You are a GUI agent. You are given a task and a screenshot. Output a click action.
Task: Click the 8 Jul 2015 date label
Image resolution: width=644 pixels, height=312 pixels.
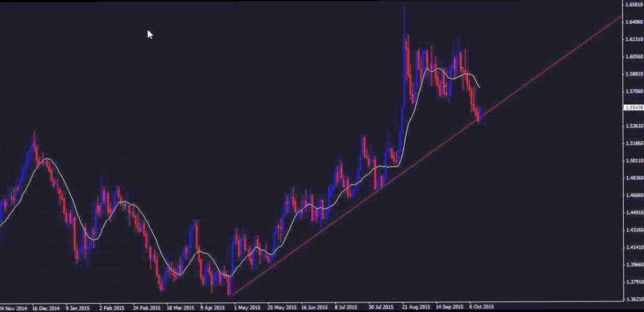(345, 308)
